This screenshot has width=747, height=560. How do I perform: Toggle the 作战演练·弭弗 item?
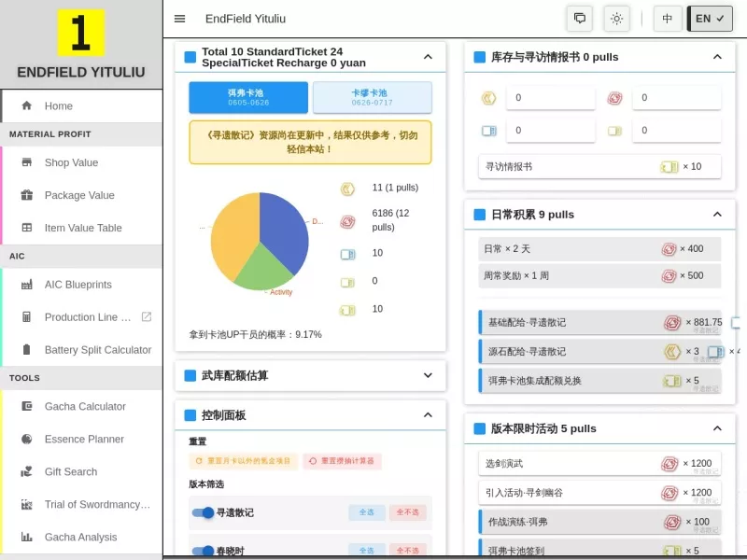point(599,522)
